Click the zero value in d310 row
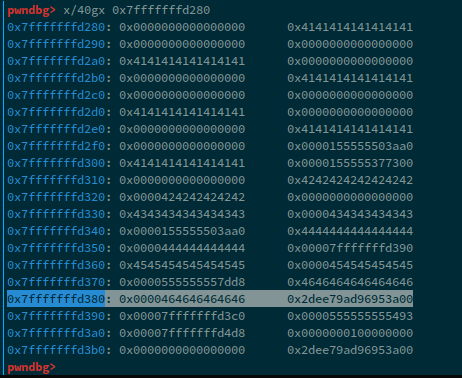462x378 pixels. [182, 180]
